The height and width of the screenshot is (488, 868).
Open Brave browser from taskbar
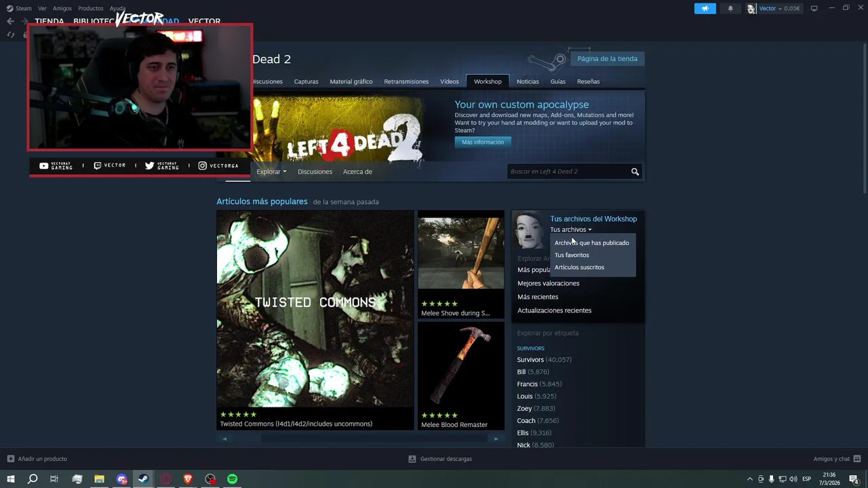point(188,479)
